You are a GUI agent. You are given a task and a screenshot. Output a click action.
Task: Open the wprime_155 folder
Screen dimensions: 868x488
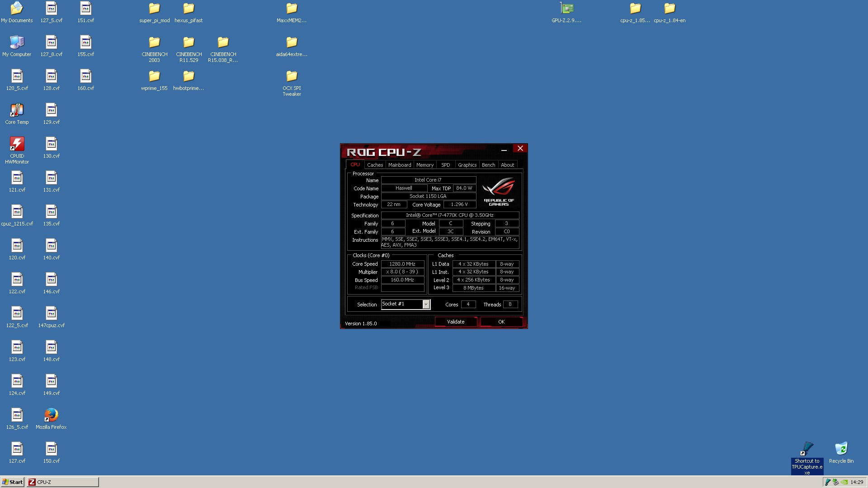(x=154, y=80)
